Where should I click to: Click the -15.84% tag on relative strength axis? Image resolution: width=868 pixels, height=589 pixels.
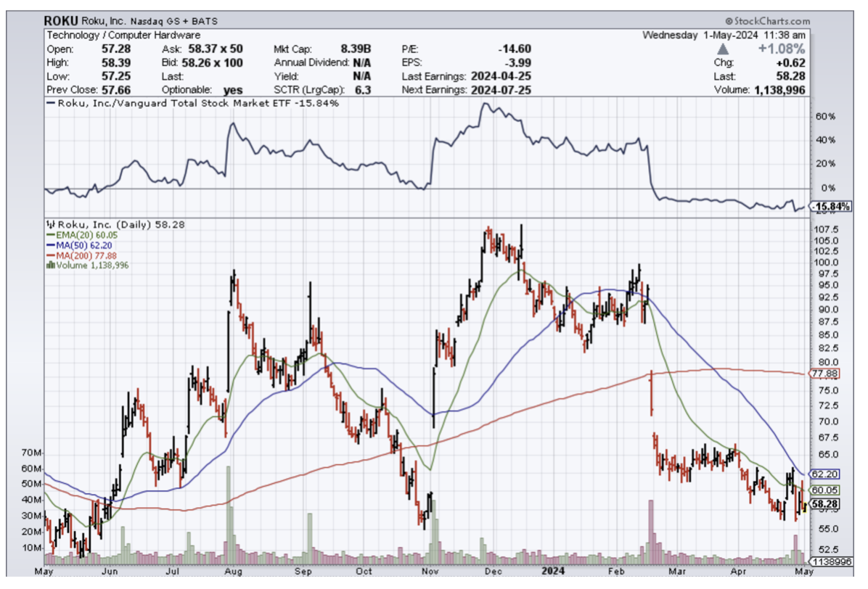(832, 206)
